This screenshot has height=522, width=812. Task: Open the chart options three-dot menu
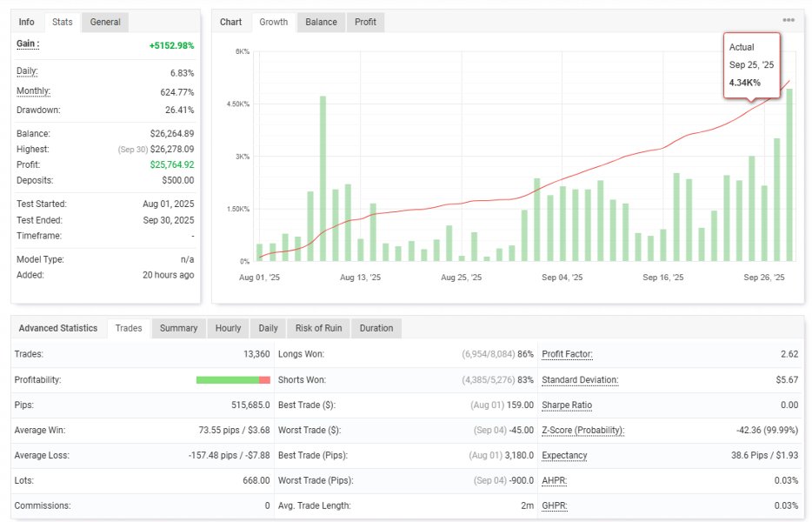click(x=789, y=20)
